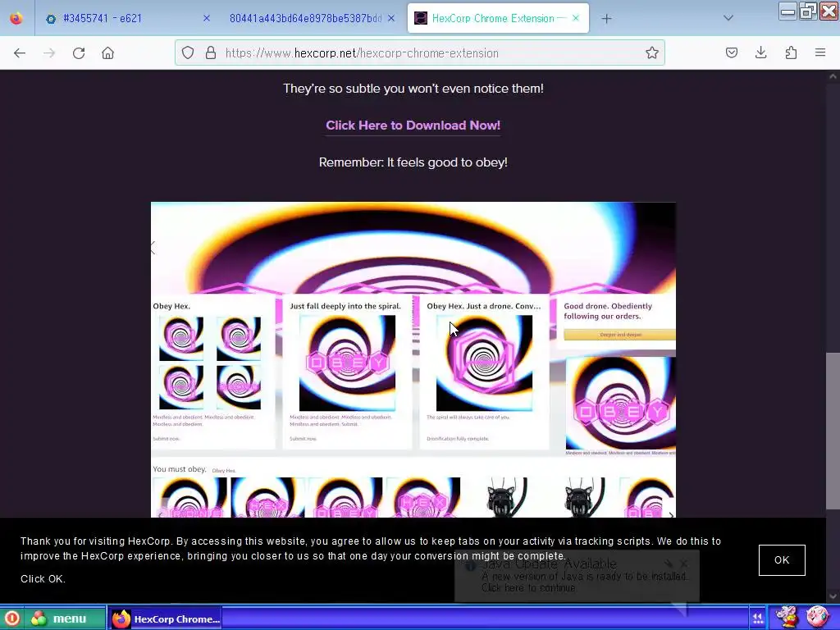840x630 pixels.
Task: Click the scrollbar down arrow
Action: click(x=833, y=596)
